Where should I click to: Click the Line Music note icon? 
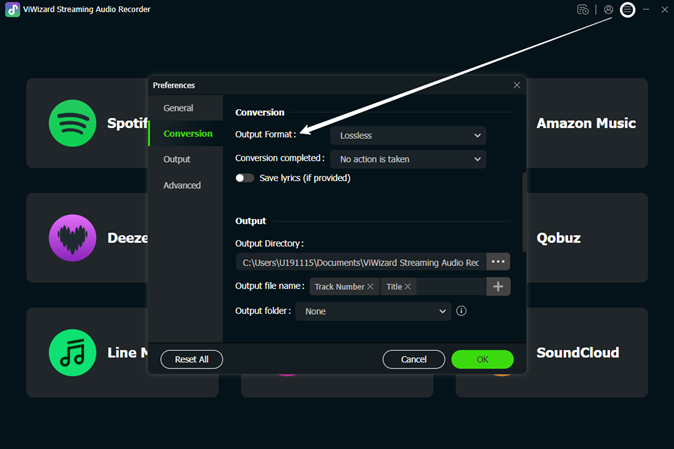tap(72, 352)
